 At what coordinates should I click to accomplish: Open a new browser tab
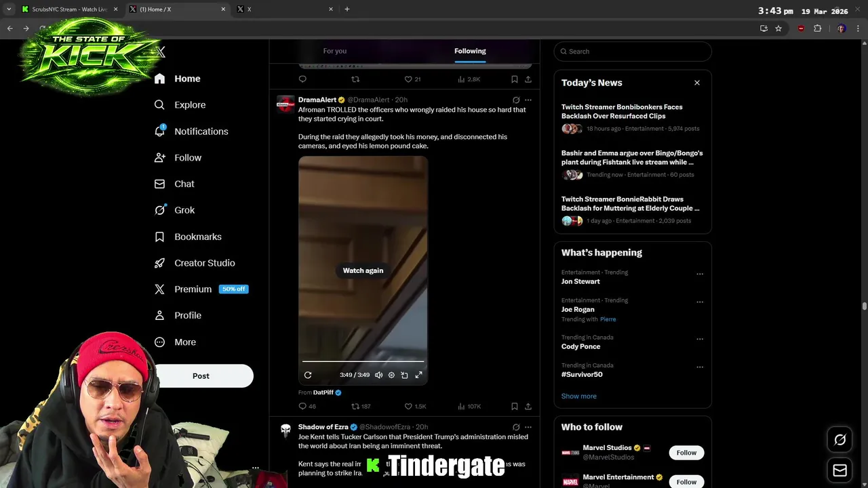pyautogui.click(x=347, y=9)
